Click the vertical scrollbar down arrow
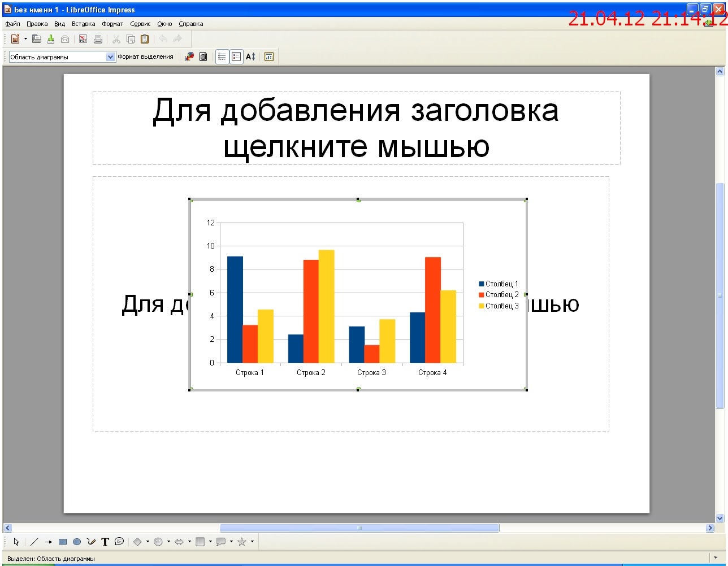The image size is (728, 566). click(720, 517)
